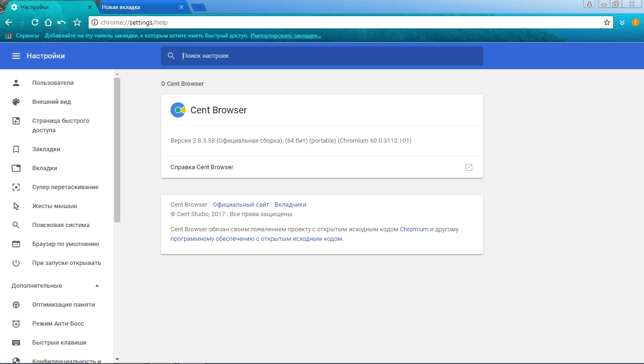Restore closed tab with undo arrow icon
This screenshot has width=644, height=364.
pos(62,22)
